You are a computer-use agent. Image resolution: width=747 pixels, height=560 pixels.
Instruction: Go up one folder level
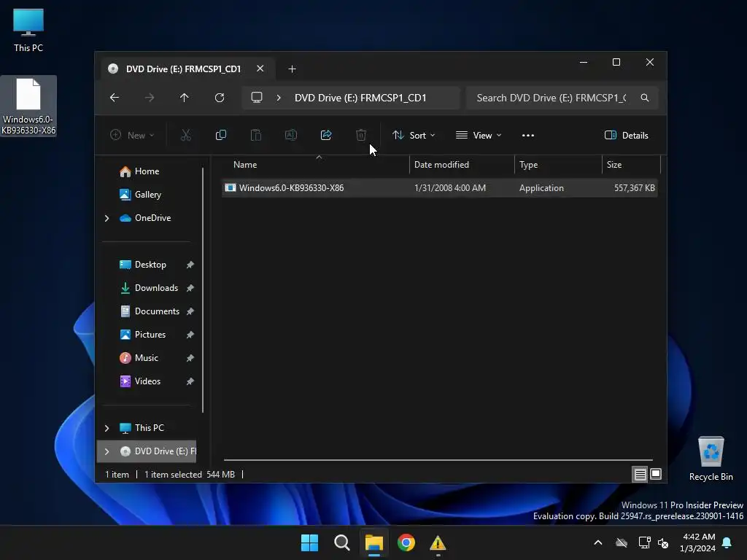point(185,98)
